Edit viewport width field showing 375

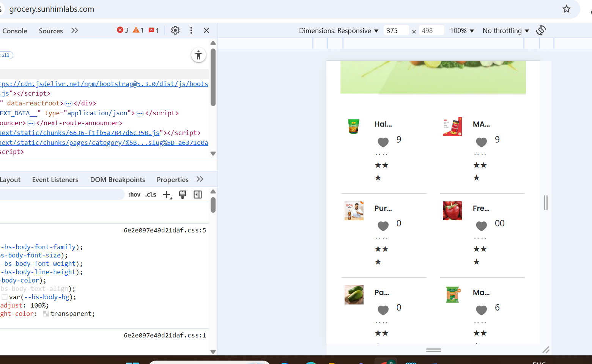[x=396, y=30]
